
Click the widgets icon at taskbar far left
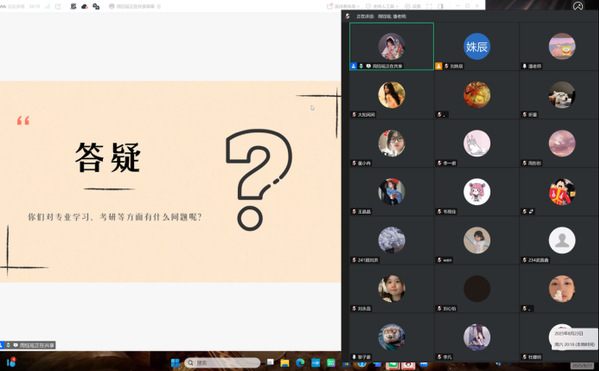[11, 362]
